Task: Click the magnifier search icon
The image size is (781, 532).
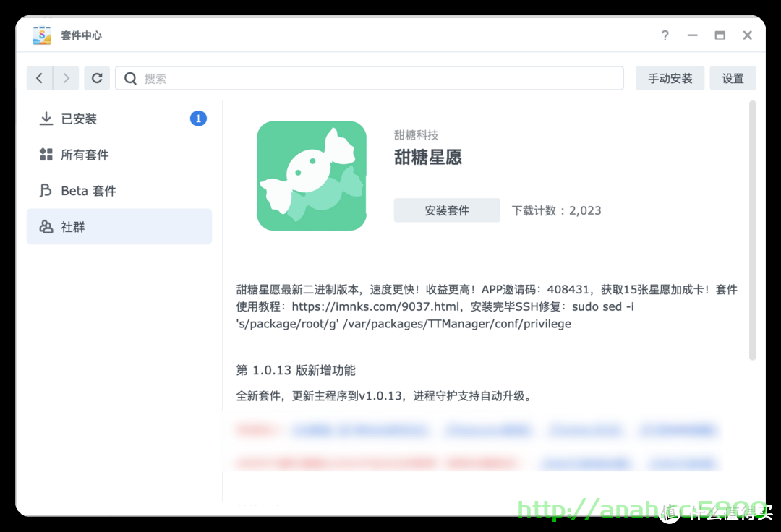Action: [130, 79]
